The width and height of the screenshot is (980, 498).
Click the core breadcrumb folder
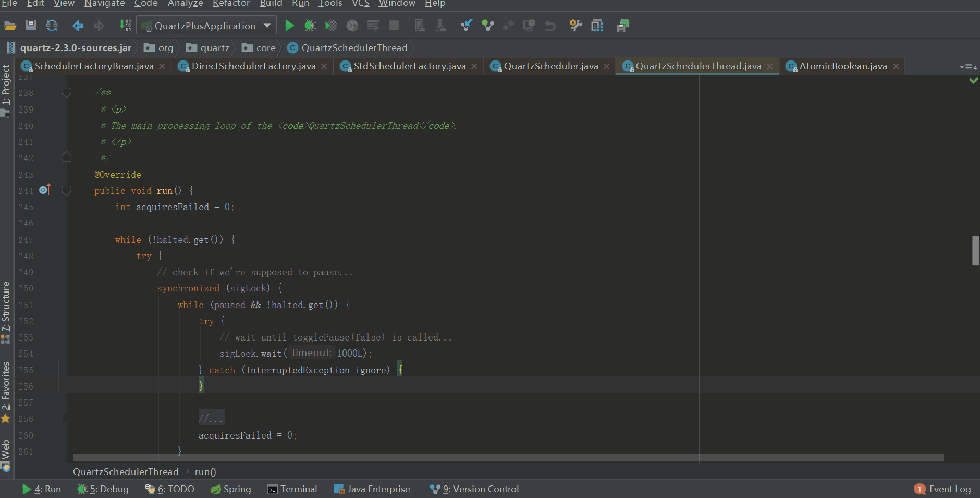(259, 48)
